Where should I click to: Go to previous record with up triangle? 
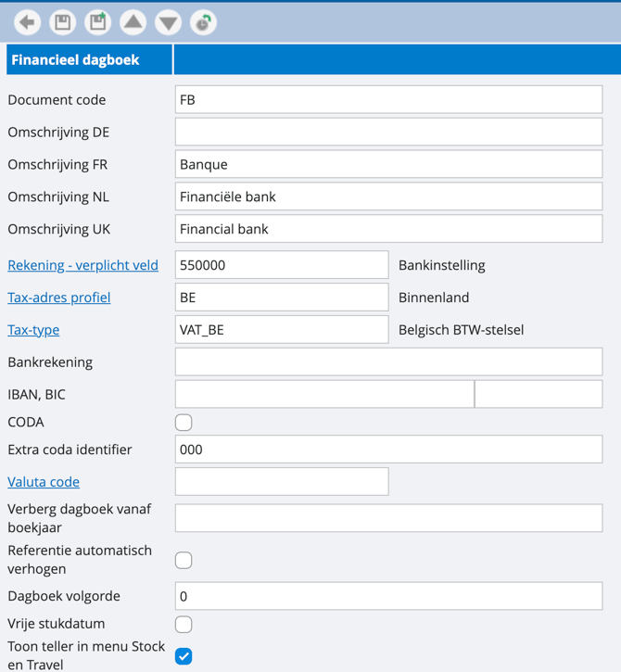(x=133, y=22)
